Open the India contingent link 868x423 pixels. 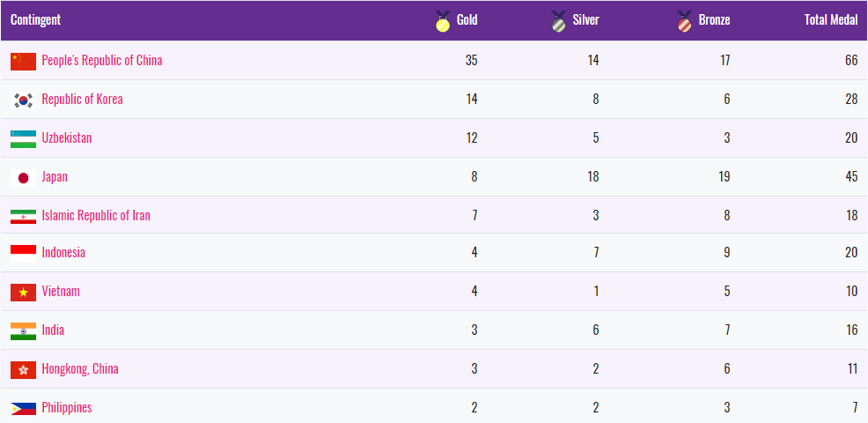[53, 330]
